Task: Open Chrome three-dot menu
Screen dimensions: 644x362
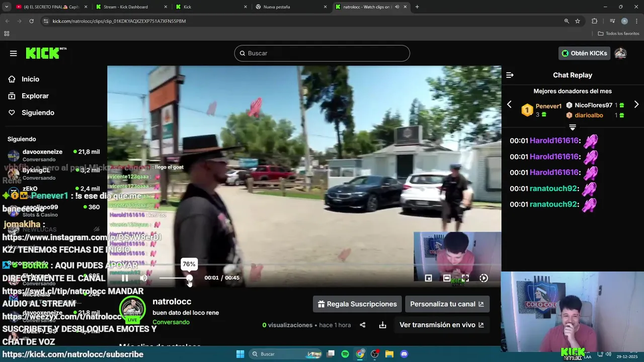Action: [636, 21]
